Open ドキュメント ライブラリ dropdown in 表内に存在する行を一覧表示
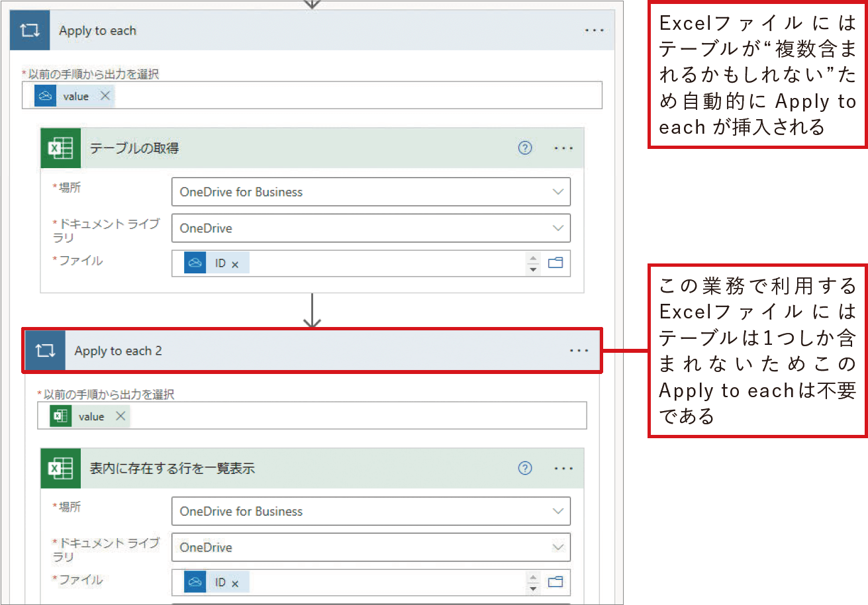Image resolution: width=868 pixels, height=605 pixels. click(371, 547)
